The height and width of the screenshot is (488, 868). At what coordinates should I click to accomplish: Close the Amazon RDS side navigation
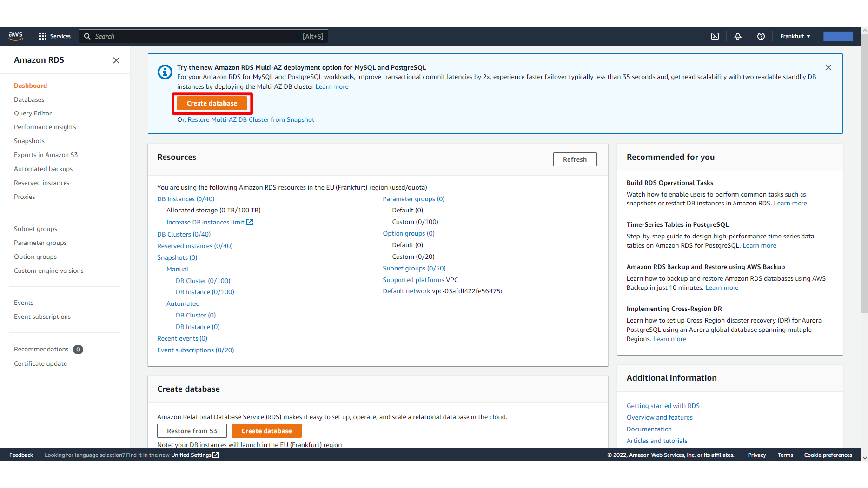click(x=116, y=60)
